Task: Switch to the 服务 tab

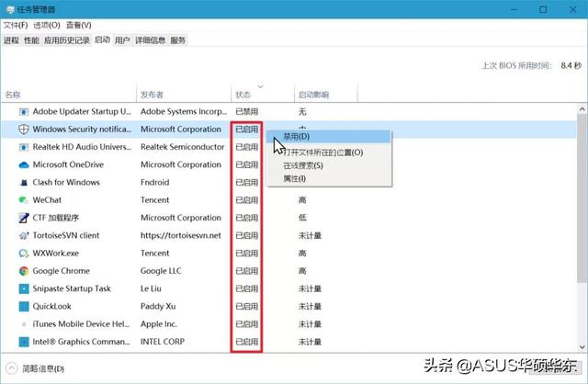Action: tap(177, 40)
